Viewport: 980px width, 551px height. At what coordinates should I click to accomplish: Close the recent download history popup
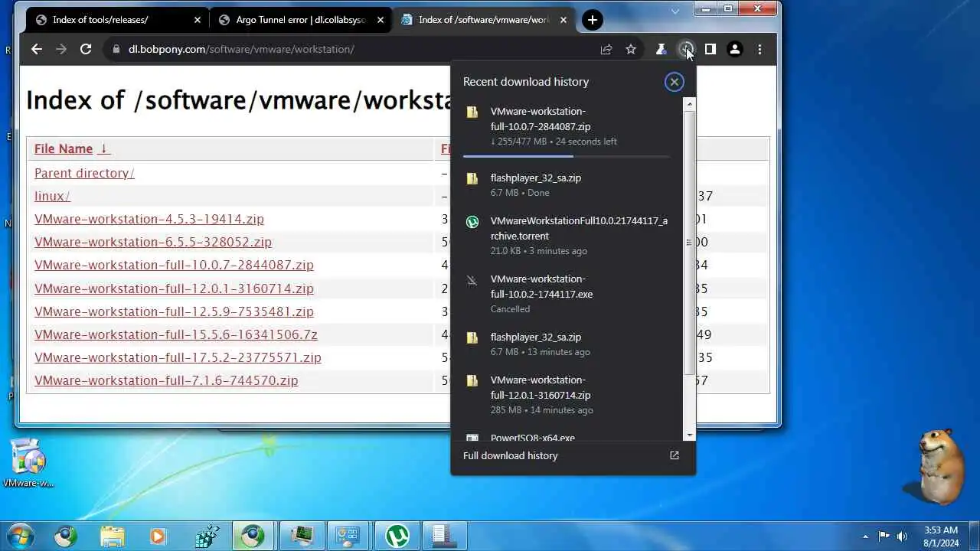coord(675,82)
